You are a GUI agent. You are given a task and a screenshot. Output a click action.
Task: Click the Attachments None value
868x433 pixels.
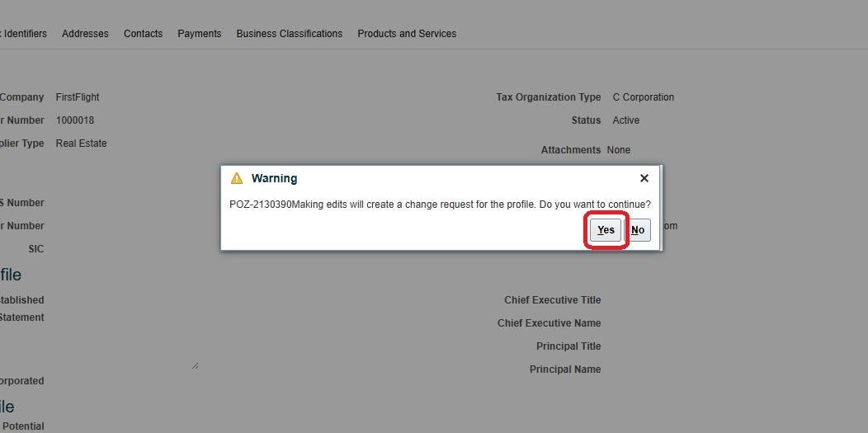pyautogui.click(x=618, y=150)
